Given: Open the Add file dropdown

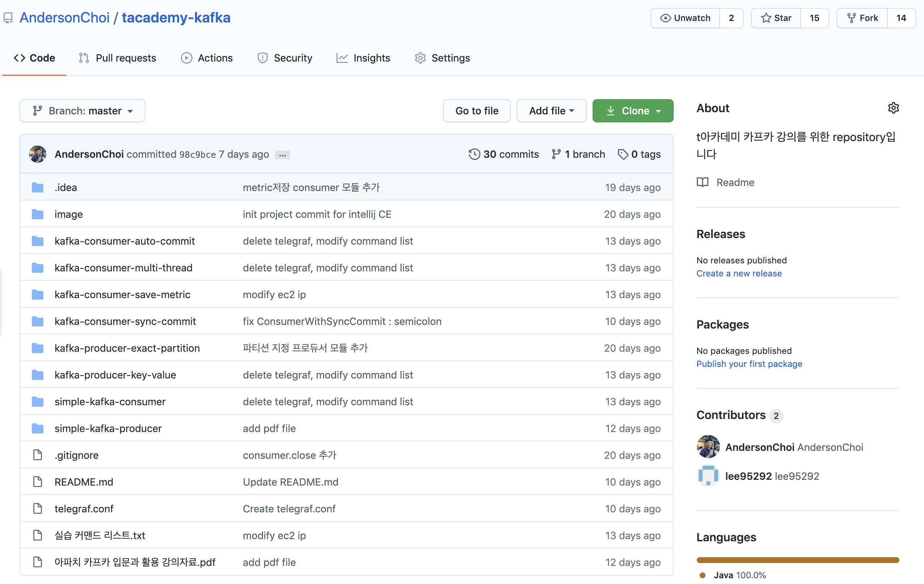Looking at the screenshot, I should tap(551, 111).
